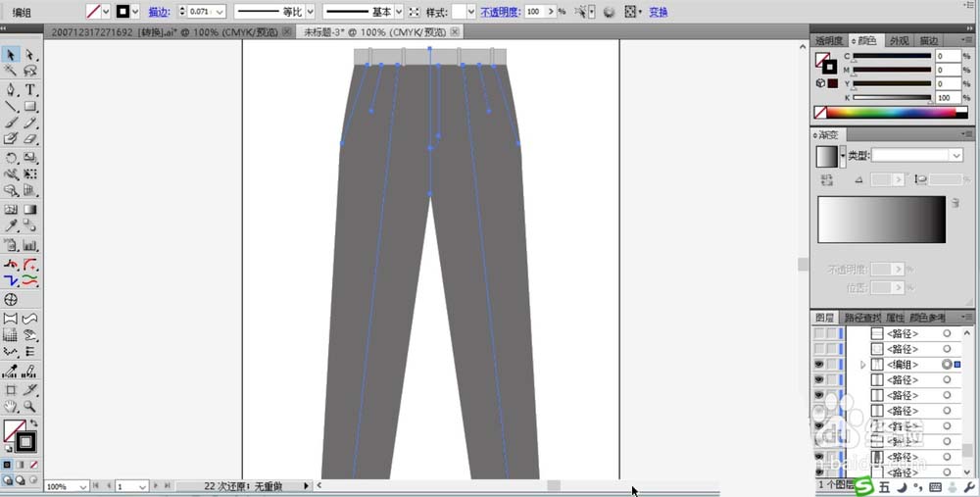
Task: Open gradient 类型 dropdown
Action: pyautogui.click(x=956, y=155)
